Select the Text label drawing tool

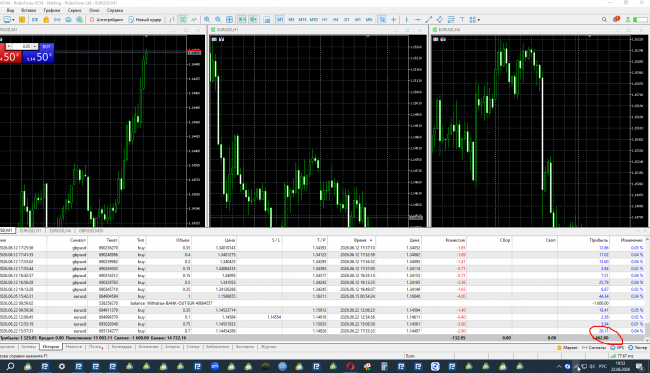pyautogui.click(x=462, y=19)
